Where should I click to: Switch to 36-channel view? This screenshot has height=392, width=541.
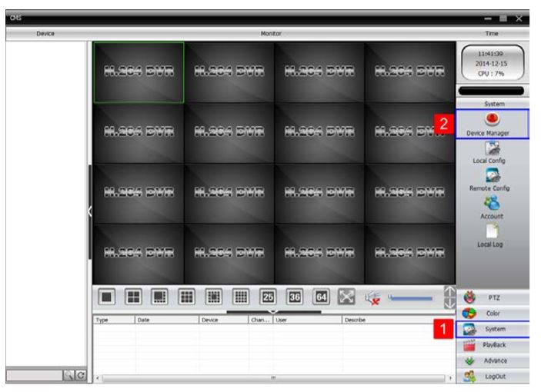click(x=295, y=297)
